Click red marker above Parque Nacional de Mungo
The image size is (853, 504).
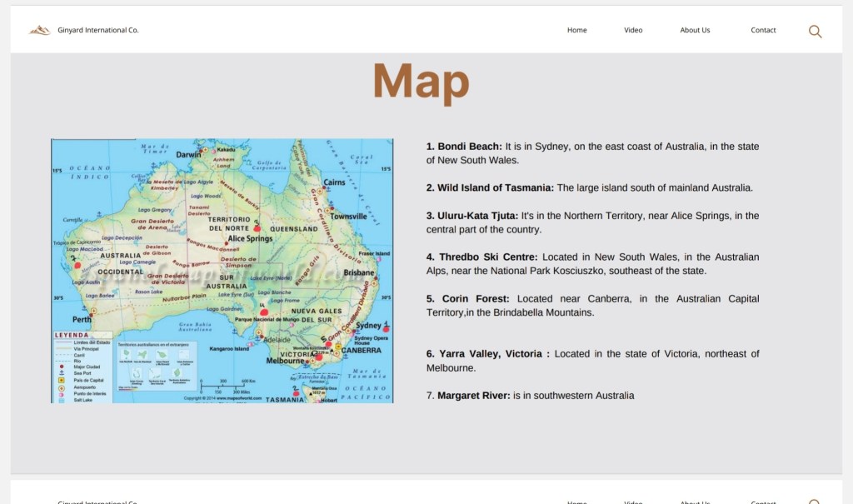[264, 312]
